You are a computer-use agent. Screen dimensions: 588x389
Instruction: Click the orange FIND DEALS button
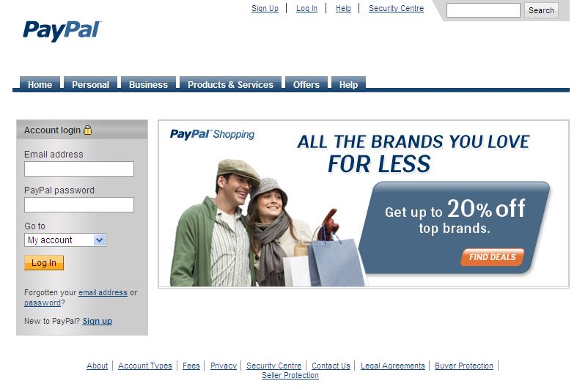493,257
